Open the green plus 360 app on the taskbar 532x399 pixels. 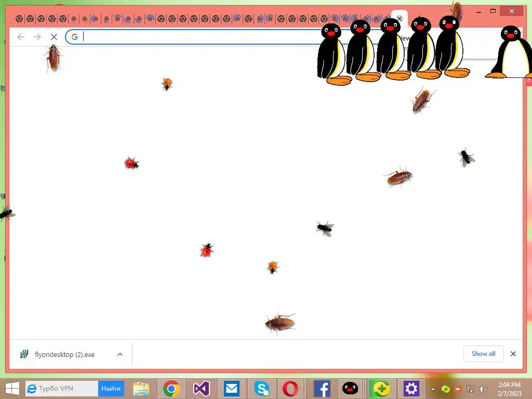pyautogui.click(x=381, y=389)
